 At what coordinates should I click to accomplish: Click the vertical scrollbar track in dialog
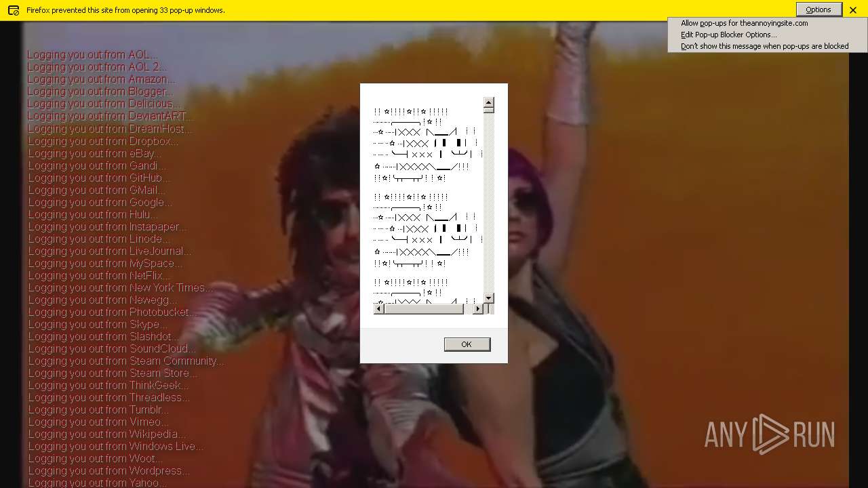488,203
